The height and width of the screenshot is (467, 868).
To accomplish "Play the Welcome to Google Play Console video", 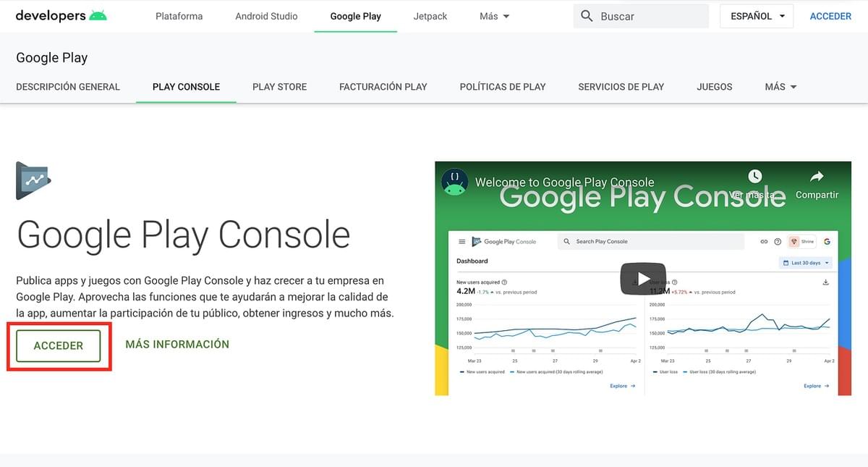I will click(x=642, y=279).
